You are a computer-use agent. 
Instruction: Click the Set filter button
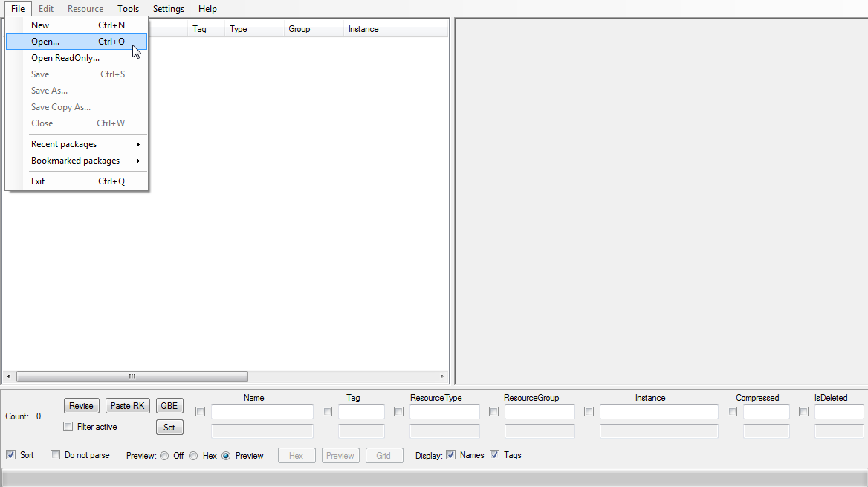169,428
